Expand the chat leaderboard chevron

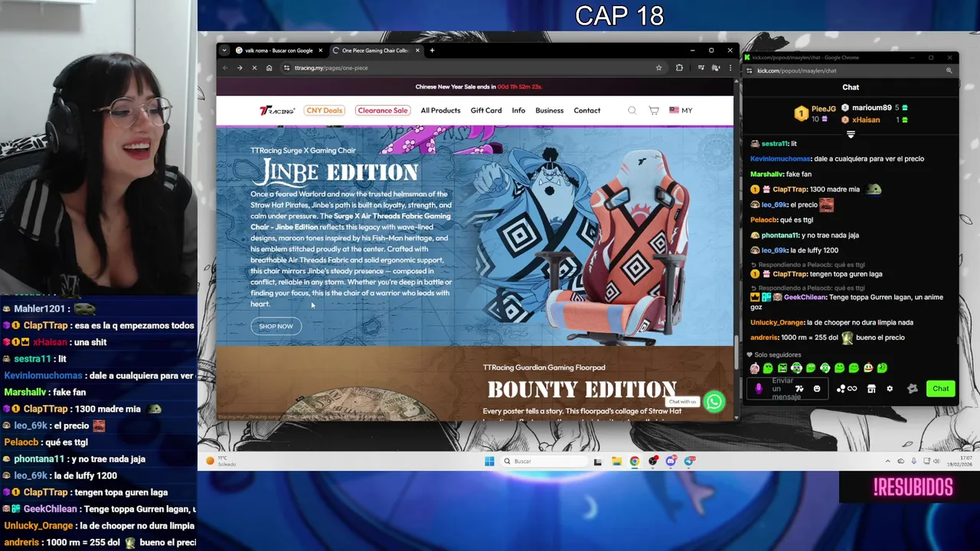851,134
